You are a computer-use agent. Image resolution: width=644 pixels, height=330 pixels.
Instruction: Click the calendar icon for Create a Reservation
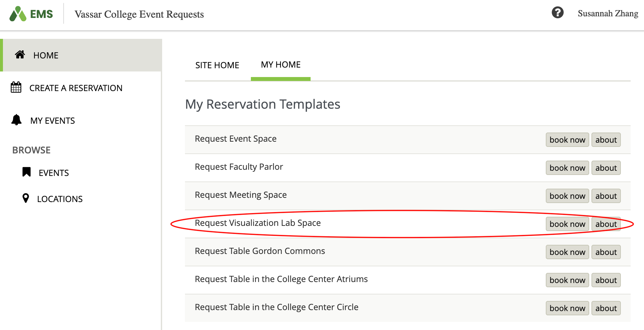pos(16,87)
